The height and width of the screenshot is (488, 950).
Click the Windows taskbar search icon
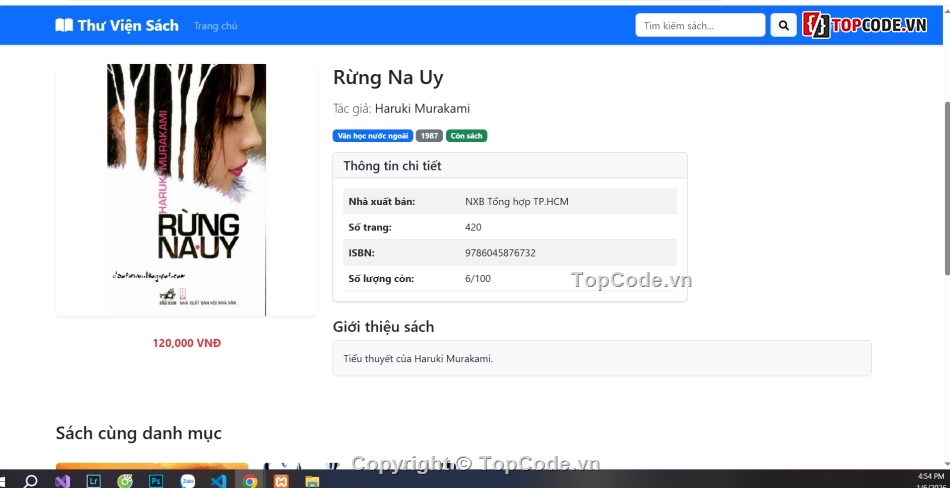[x=30, y=480]
